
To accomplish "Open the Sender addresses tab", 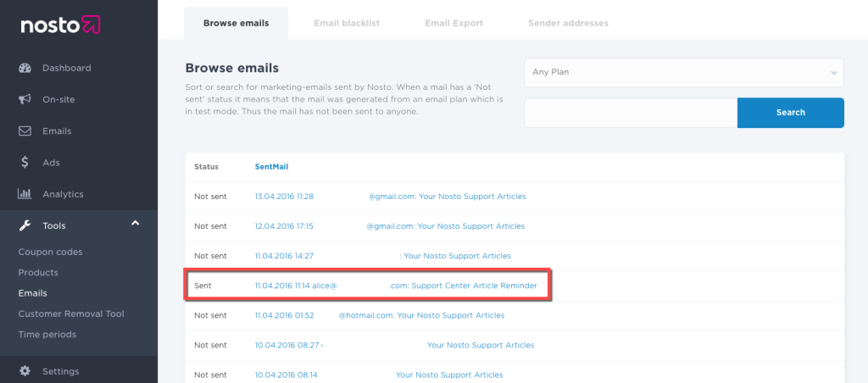I will tap(568, 23).
